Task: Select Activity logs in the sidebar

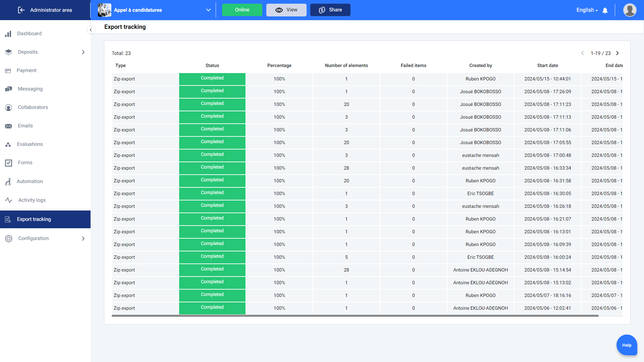Action: [32, 200]
